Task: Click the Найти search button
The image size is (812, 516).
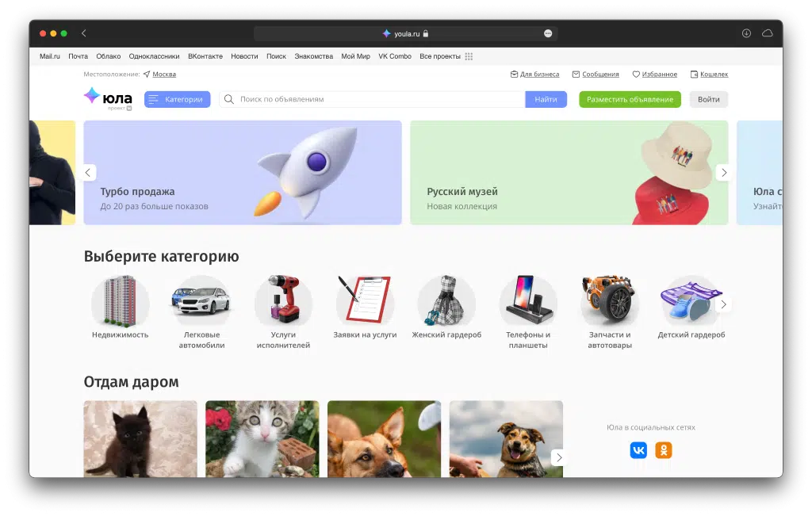Action: pyautogui.click(x=546, y=99)
